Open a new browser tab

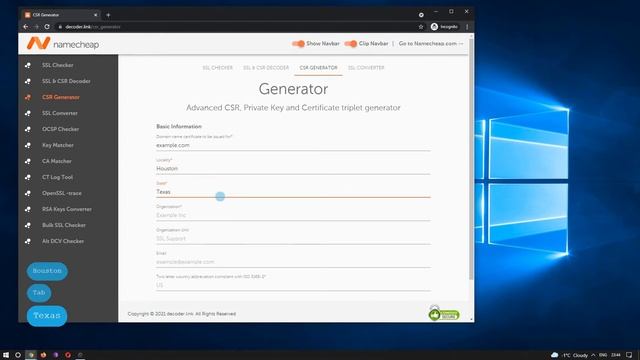tap(108, 15)
